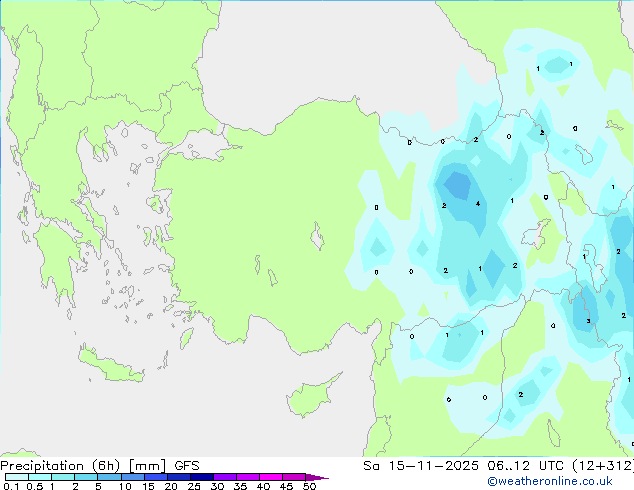Click the 'GFS' model label
The height and width of the screenshot is (490, 634).
[186, 466]
